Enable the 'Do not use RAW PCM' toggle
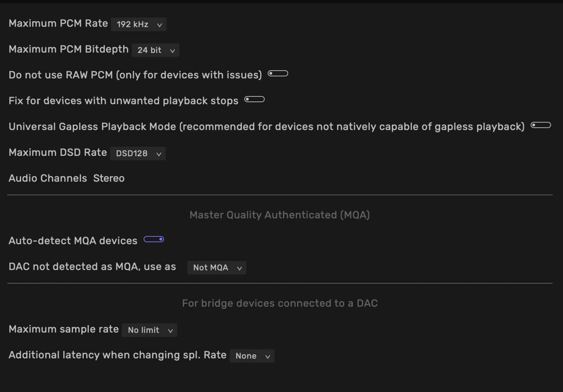 pos(278,73)
